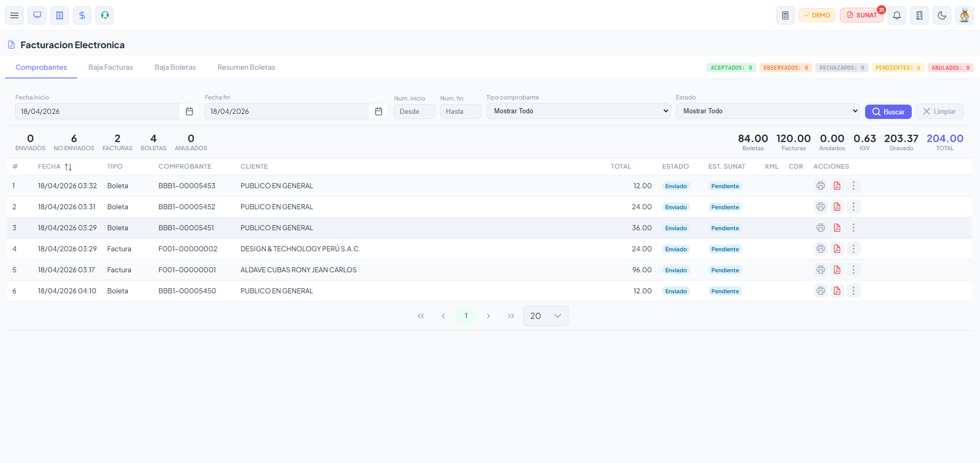
Task: Switch to Comprobantes tab
Action: click(x=41, y=67)
